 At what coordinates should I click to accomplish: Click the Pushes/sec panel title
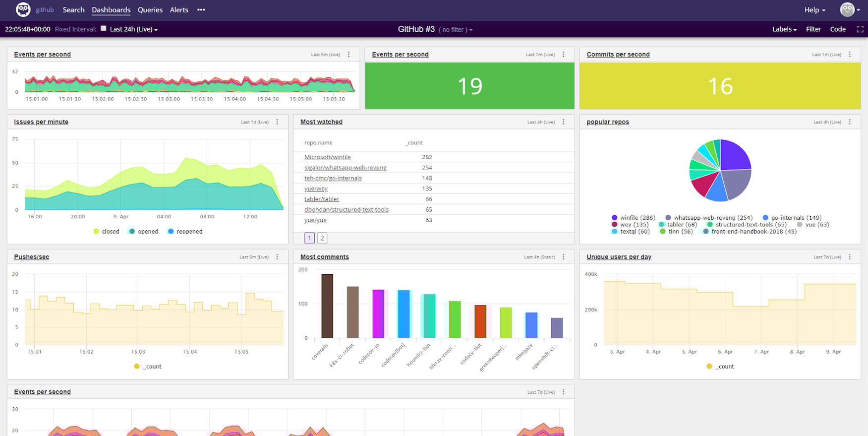point(32,257)
